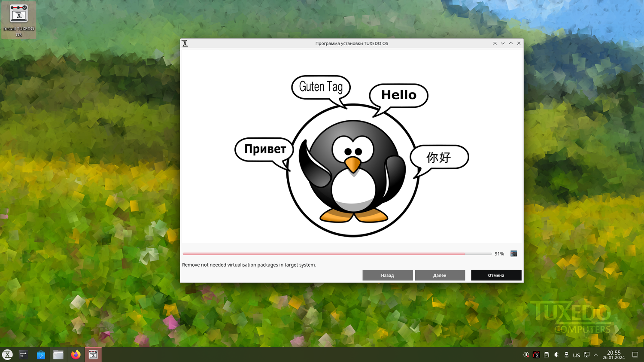Open the file manager from the taskbar
Image resolution: width=644 pixels, height=362 pixels.
[x=58, y=355]
